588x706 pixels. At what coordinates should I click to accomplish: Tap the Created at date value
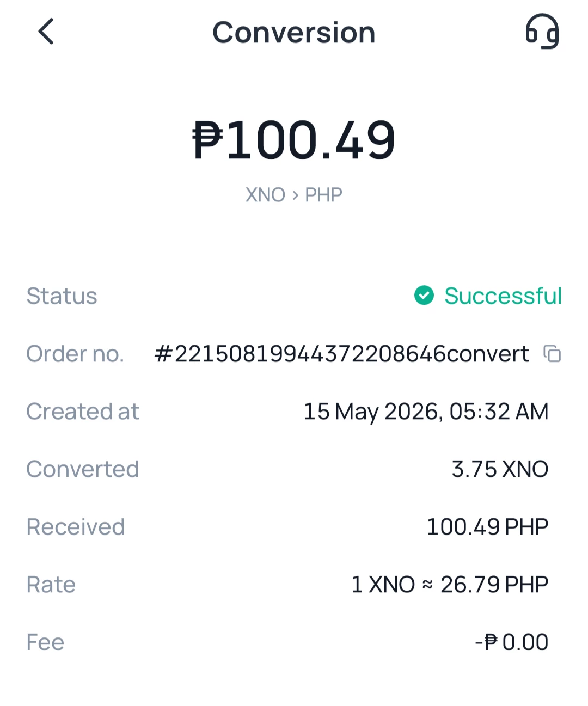[x=426, y=412]
